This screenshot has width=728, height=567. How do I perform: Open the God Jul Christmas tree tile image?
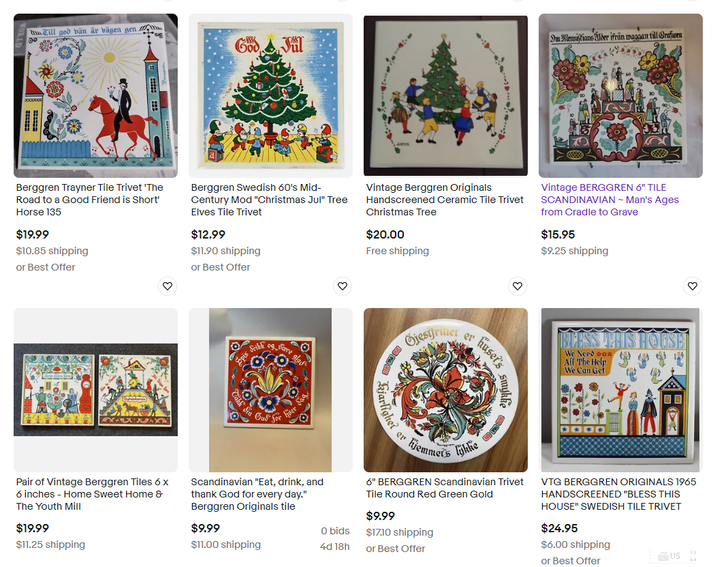pyautogui.click(x=270, y=96)
